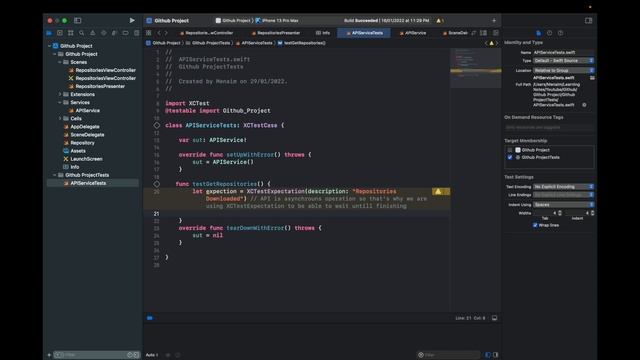Go forward in editor history

coord(166,33)
